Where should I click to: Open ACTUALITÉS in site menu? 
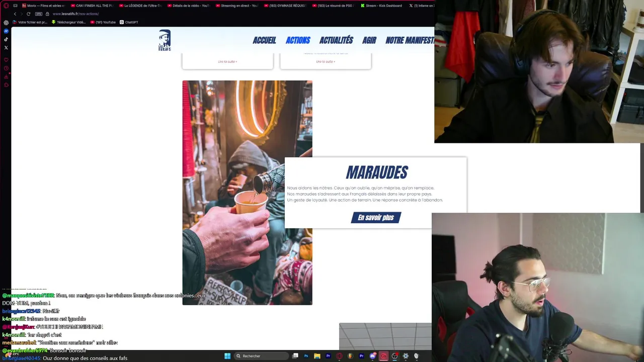pyautogui.click(x=336, y=40)
